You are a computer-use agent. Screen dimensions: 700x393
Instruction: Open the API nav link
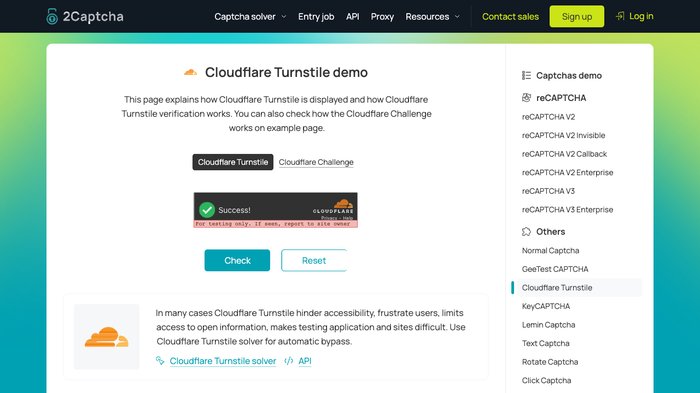click(x=352, y=17)
